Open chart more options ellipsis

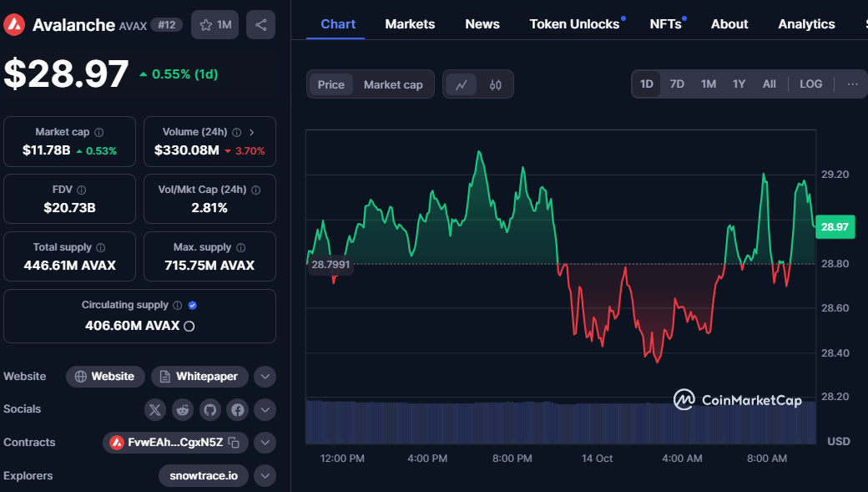pos(852,84)
